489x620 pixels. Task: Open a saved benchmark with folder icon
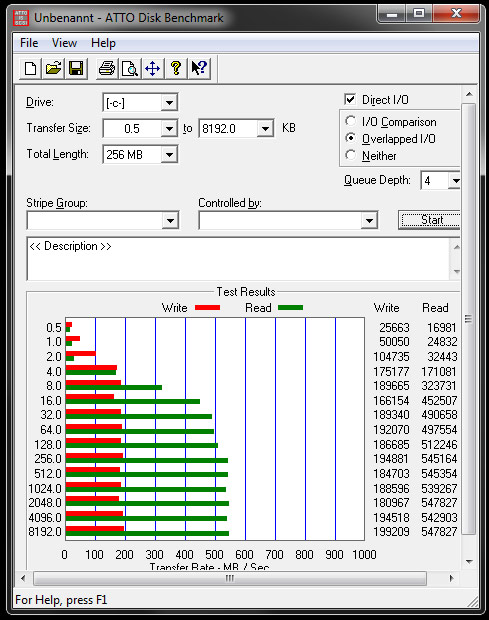pyautogui.click(x=53, y=68)
